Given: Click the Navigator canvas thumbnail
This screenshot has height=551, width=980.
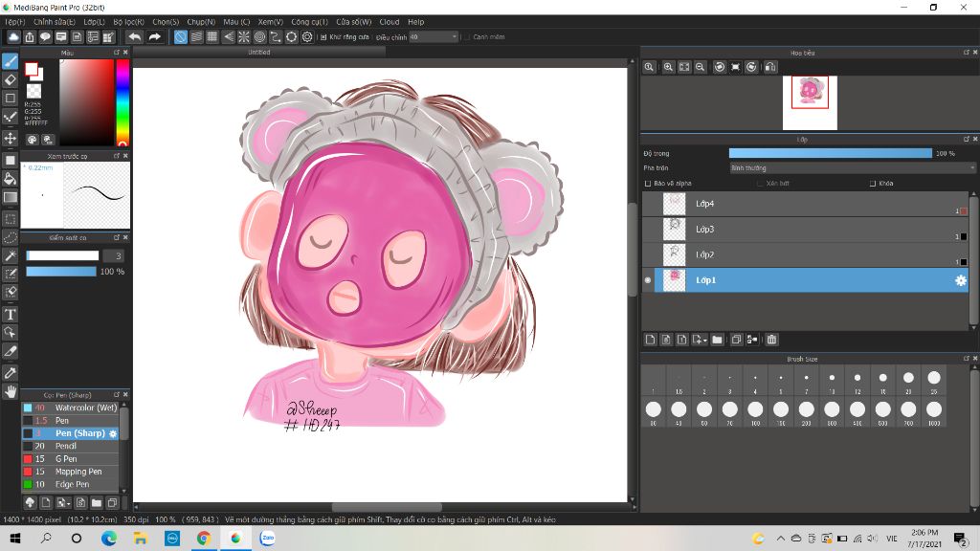Looking at the screenshot, I should 810,102.
